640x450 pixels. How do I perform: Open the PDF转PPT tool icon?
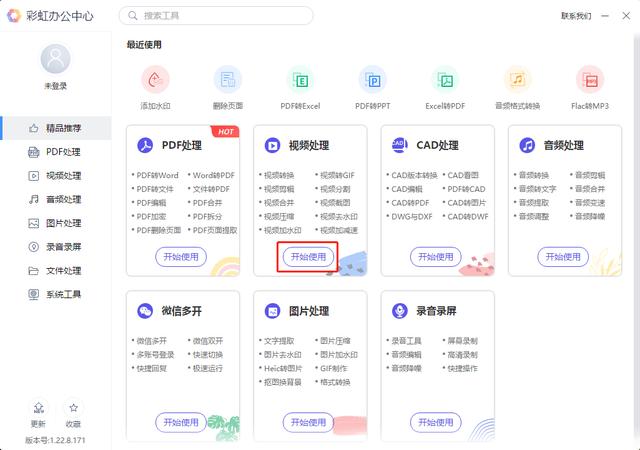coord(373,80)
